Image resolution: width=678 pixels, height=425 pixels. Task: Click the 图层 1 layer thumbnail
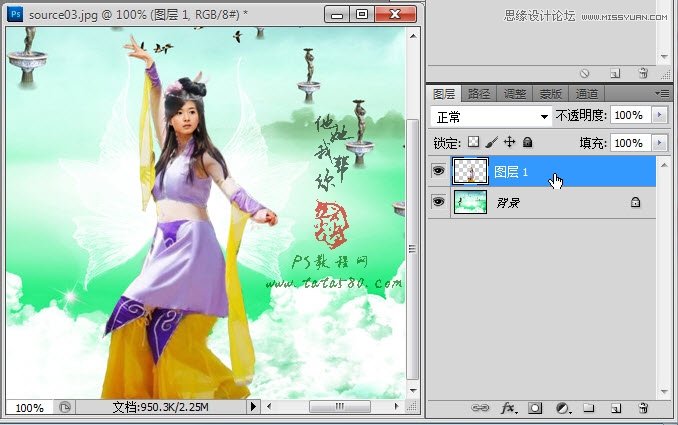point(470,171)
